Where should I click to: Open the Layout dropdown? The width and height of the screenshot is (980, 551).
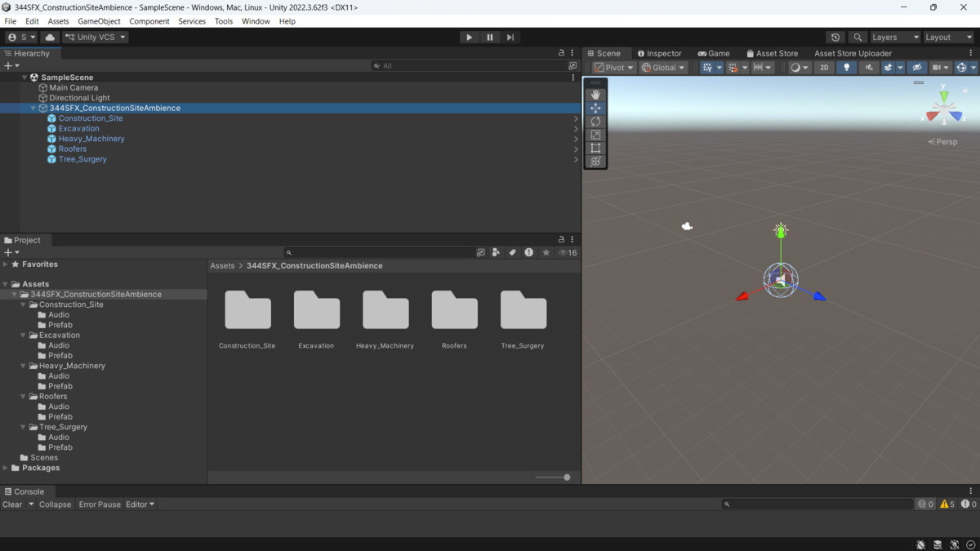pyautogui.click(x=949, y=37)
